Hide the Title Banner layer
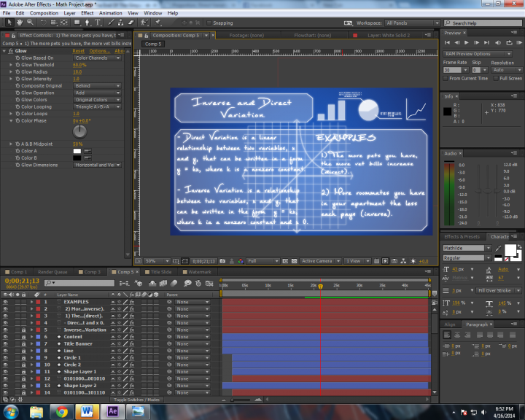This screenshot has width=525, height=420. tap(5, 343)
